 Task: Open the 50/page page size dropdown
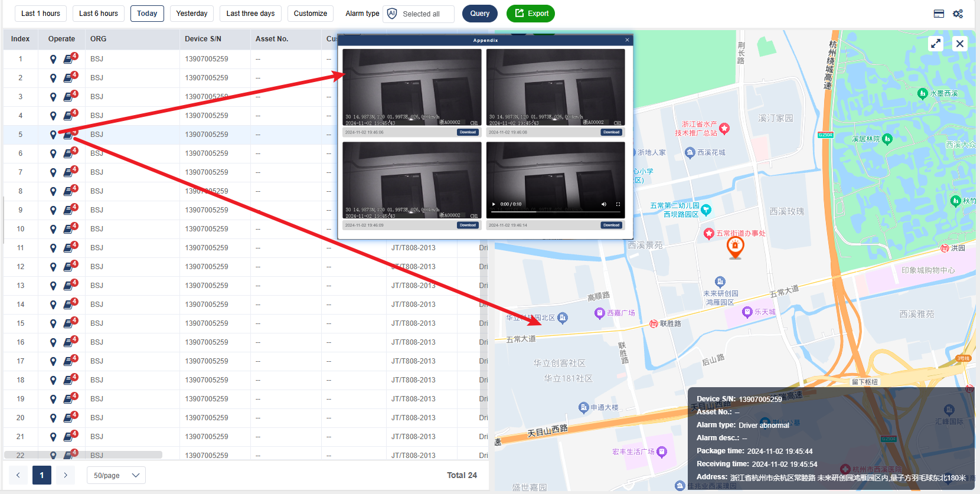(116, 475)
